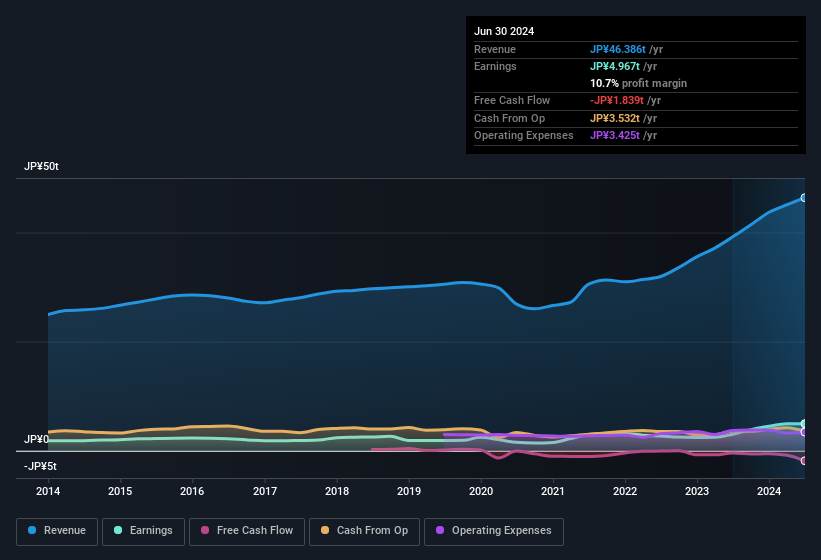Viewport: 821px width, 560px height.
Task: Click the red -JP¥1.839t free cash flow value
Action: coord(616,100)
